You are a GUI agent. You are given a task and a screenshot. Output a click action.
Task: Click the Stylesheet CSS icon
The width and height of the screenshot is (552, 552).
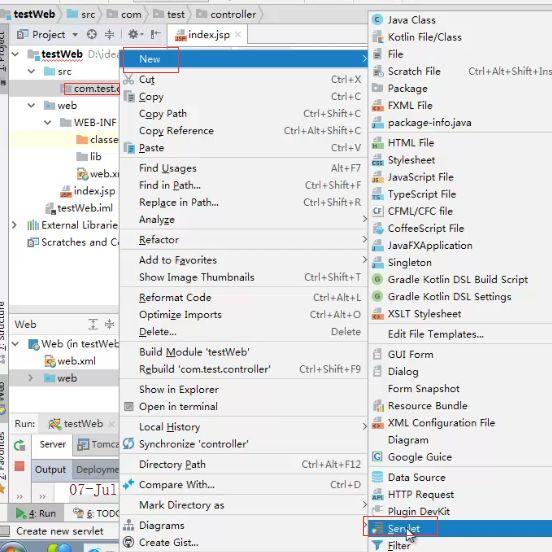(x=378, y=160)
